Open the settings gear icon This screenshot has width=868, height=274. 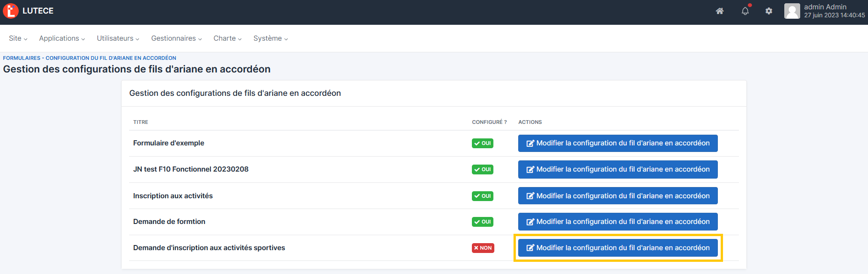click(769, 11)
